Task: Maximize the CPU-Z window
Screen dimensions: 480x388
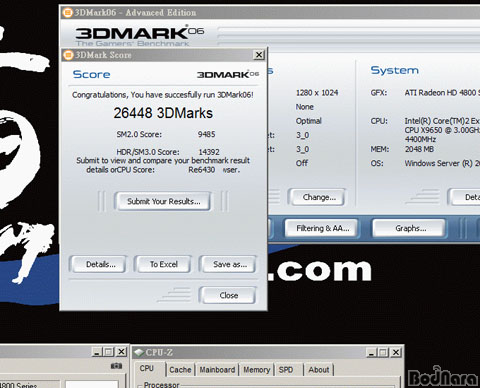Action: 383,352
